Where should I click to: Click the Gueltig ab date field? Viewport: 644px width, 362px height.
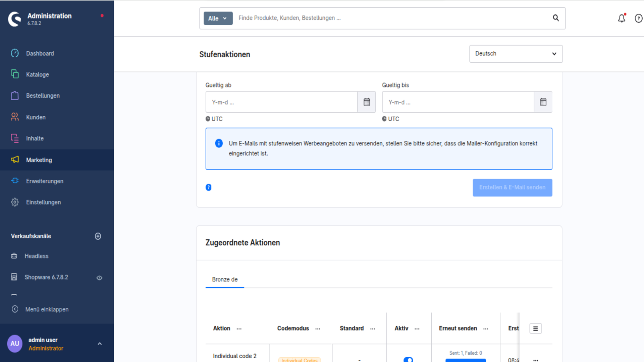pyautogui.click(x=281, y=102)
